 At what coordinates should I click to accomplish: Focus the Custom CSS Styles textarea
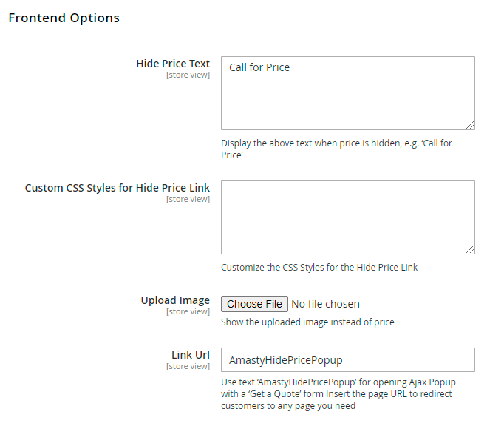pyautogui.click(x=347, y=217)
